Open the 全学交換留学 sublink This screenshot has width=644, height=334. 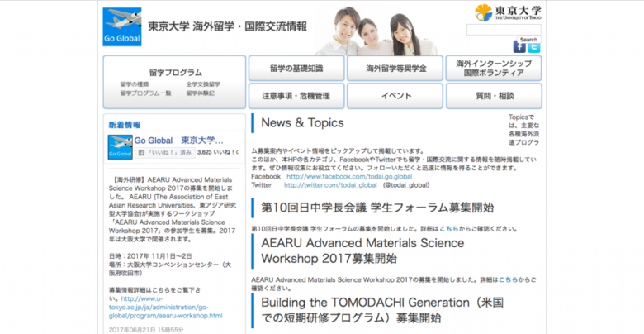click(203, 84)
